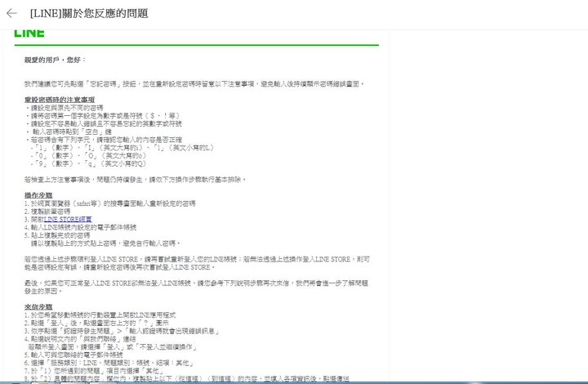Click the heading "來信步驟"
This screenshot has height=384, width=588.
(38, 306)
